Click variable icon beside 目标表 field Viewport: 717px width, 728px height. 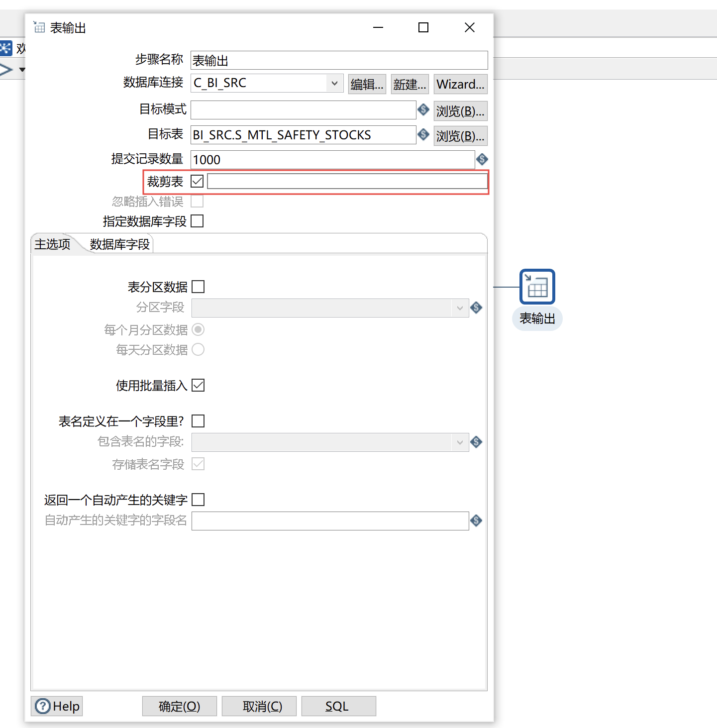coord(423,134)
